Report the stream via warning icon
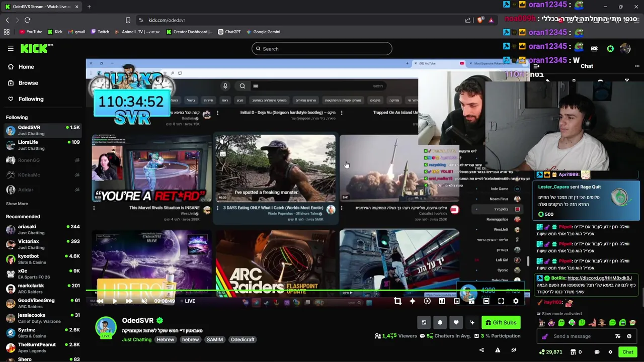 point(498,350)
